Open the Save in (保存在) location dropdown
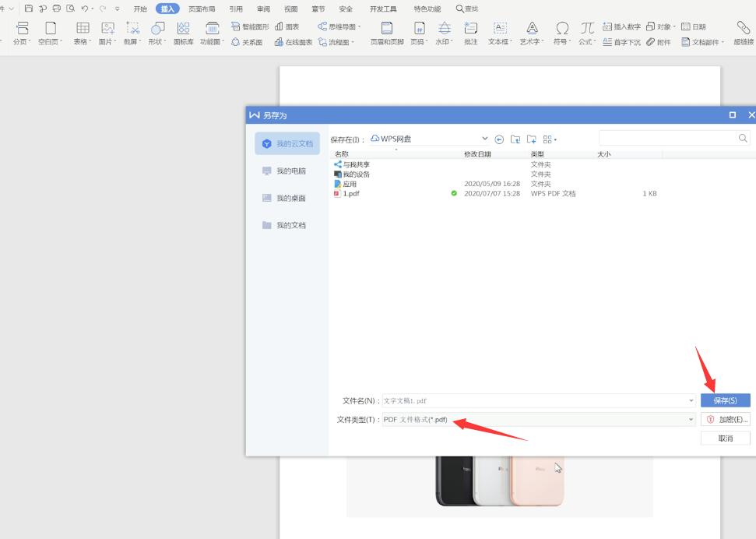 (x=484, y=139)
